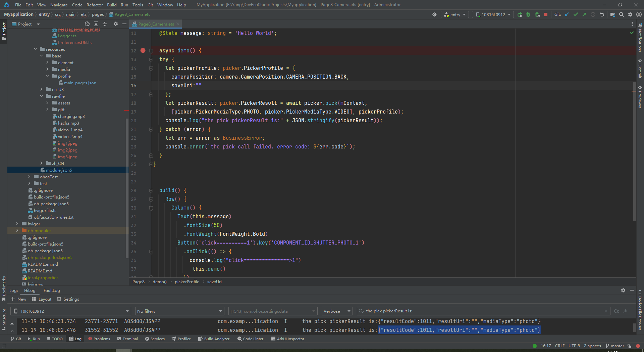The width and height of the screenshot is (644, 352).
Task: Clear the log search field X
Action: 606,311
